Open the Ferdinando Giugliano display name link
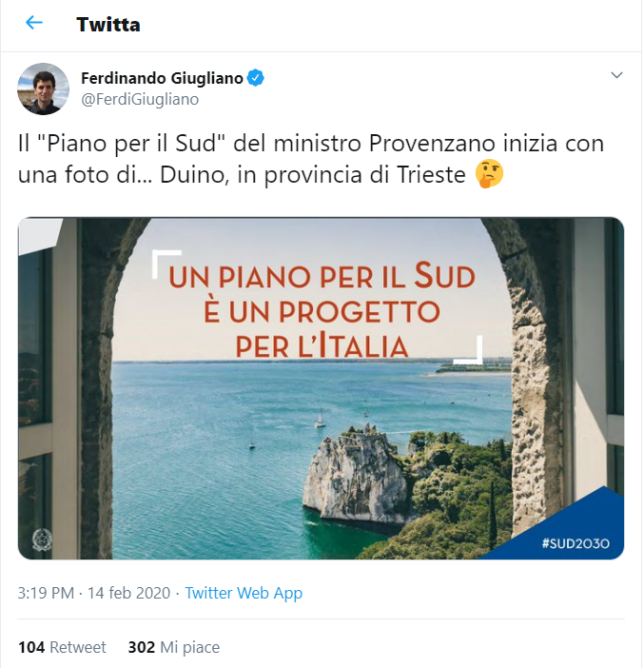This screenshot has width=644, height=668. (x=162, y=78)
